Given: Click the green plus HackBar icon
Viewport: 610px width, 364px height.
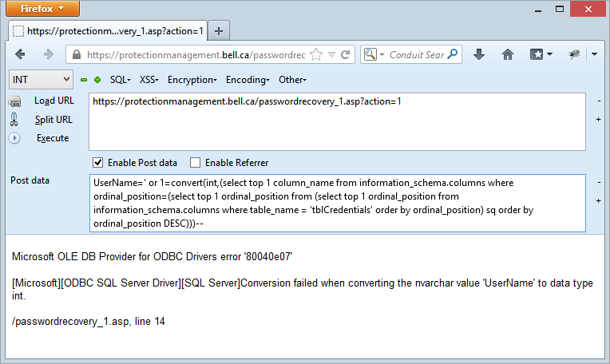Looking at the screenshot, I should [97, 80].
